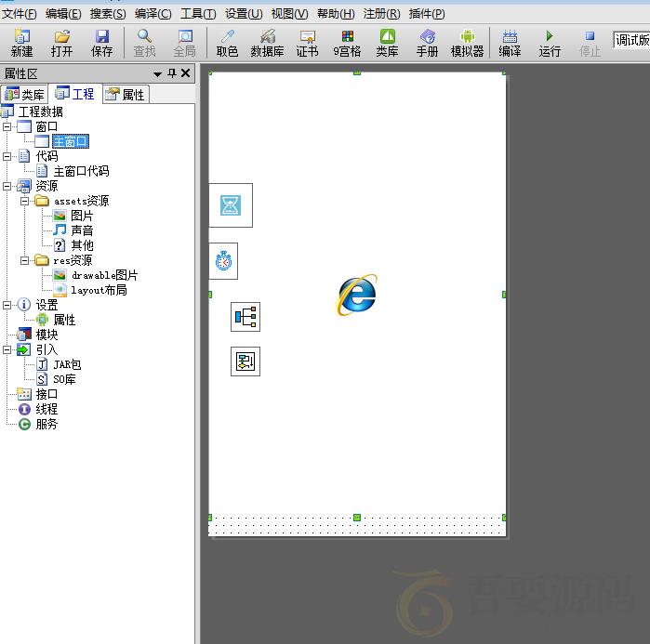This screenshot has height=644, width=650.
Task: Click the 保存 (Save) toolbar icon
Action: tap(102, 43)
